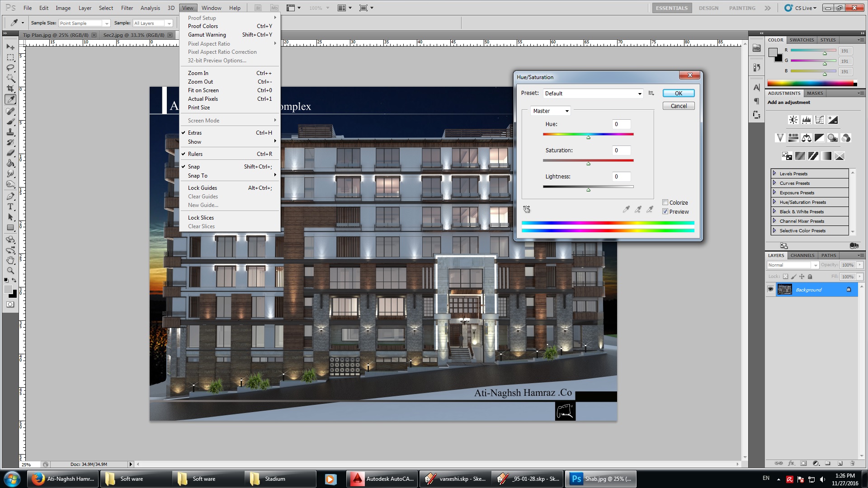Hide the Background layer visibility eye
The image size is (868, 488).
click(x=771, y=289)
